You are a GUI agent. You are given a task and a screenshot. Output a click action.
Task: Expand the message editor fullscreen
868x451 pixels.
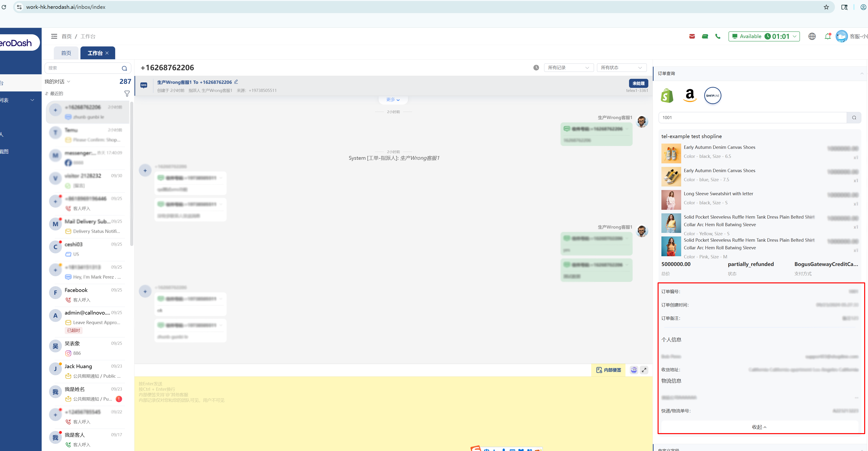point(644,370)
